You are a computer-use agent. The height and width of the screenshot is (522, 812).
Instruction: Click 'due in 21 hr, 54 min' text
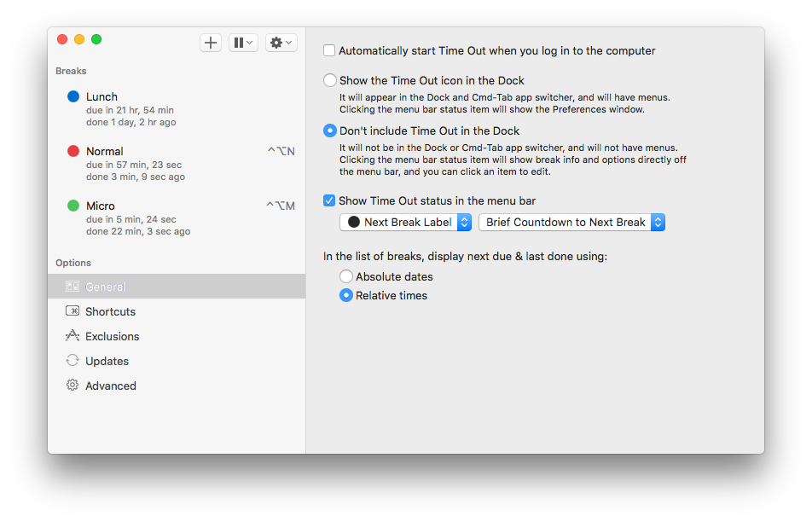(130, 110)
